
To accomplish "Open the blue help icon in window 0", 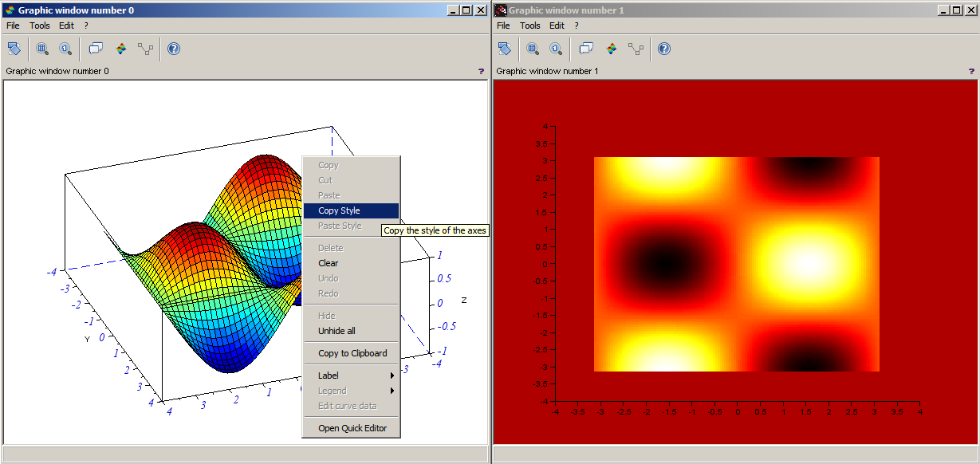I will pos(174,49).
